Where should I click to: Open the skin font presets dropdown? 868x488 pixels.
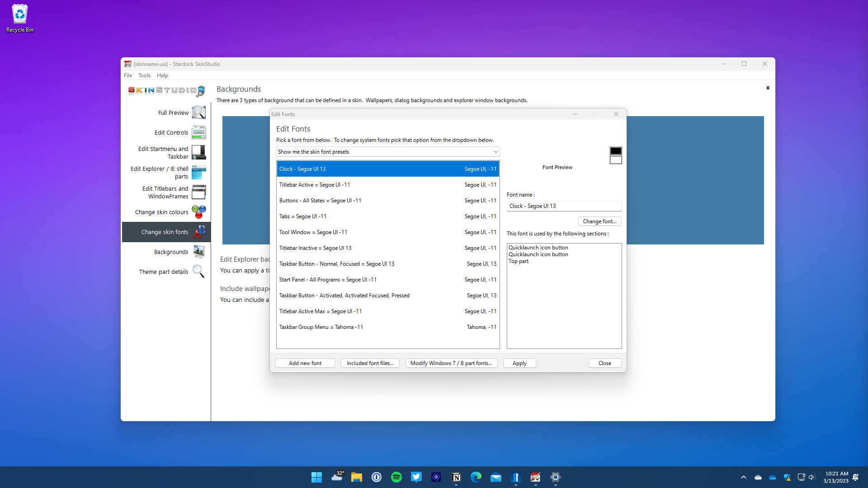(387, 151)
